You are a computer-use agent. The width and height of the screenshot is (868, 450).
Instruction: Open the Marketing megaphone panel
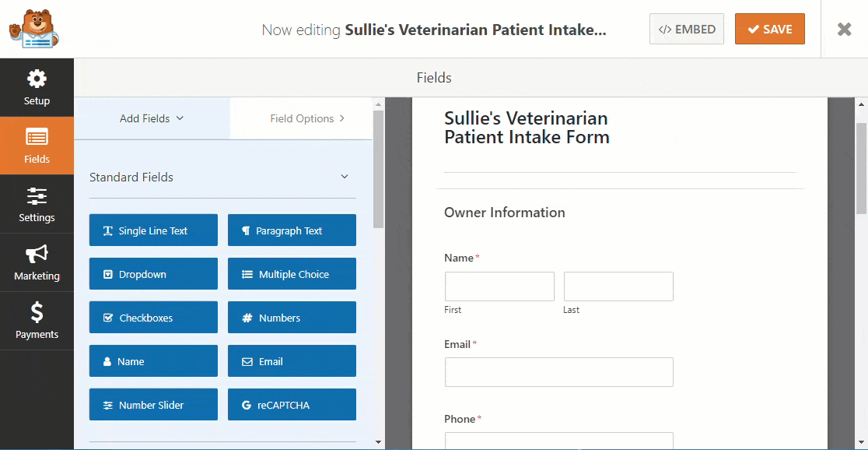[x=37, y=262]
